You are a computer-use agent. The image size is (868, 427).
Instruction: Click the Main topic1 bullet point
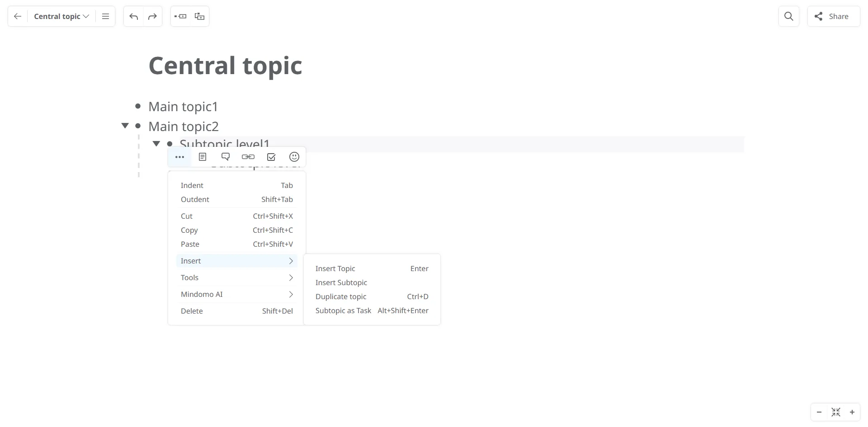138,106
